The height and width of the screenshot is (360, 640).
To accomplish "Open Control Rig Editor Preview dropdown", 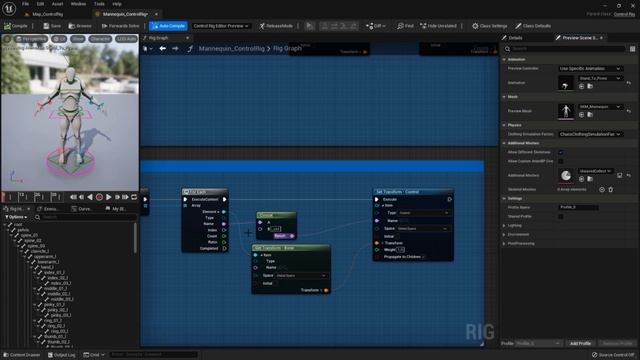I will [x=221, y=26].
